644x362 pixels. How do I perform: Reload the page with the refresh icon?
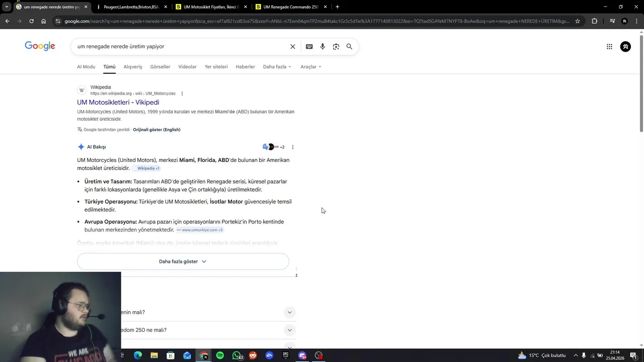[31, 21]
